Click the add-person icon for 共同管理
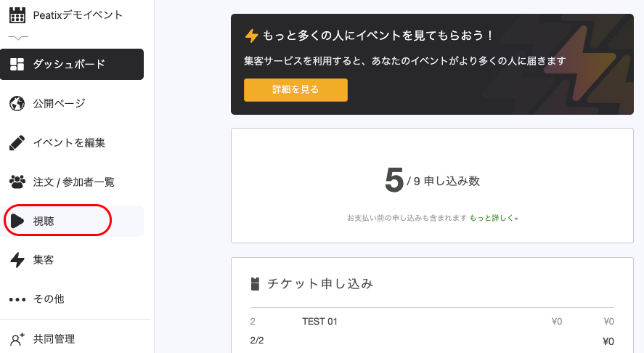This screenshot has height=353, width=644. coord(17,339)
